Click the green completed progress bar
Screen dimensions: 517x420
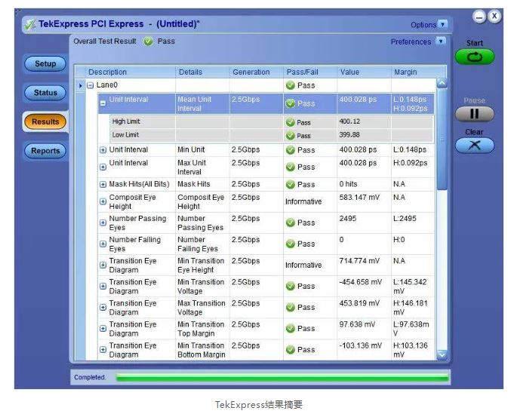(282, 377)
